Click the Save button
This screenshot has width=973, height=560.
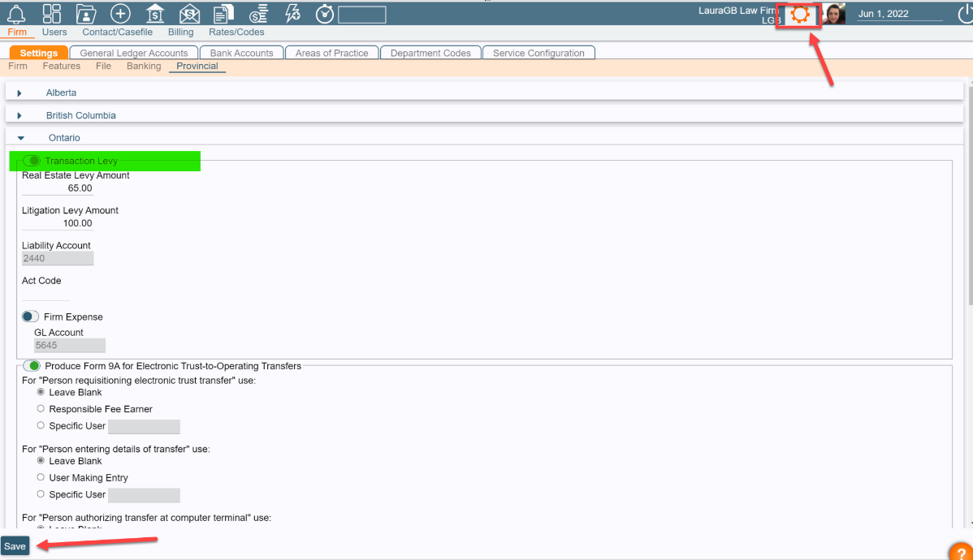[x=15, y=545]
